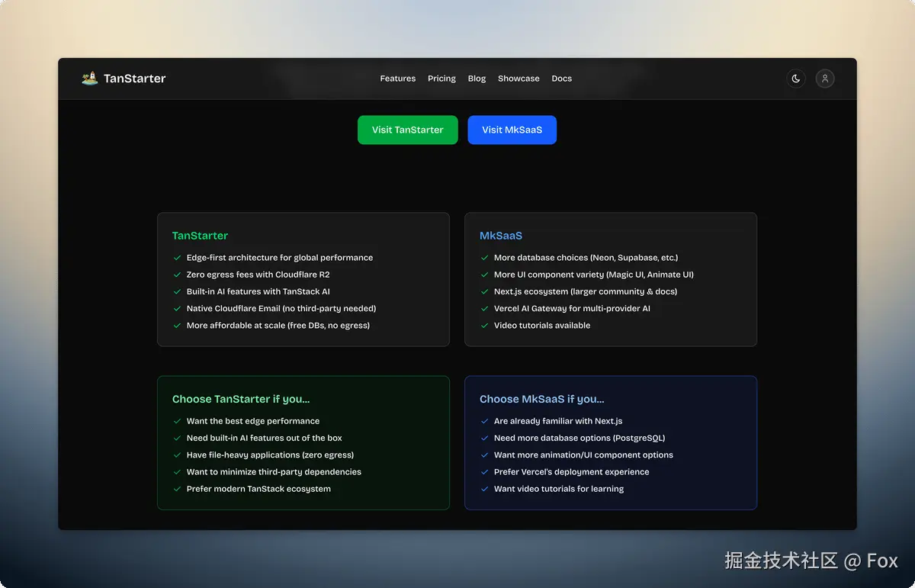This screenshot has width=915, height=588.
Task: Click checkmark beside minimize third-party dependencies
Action: point(177,472)
